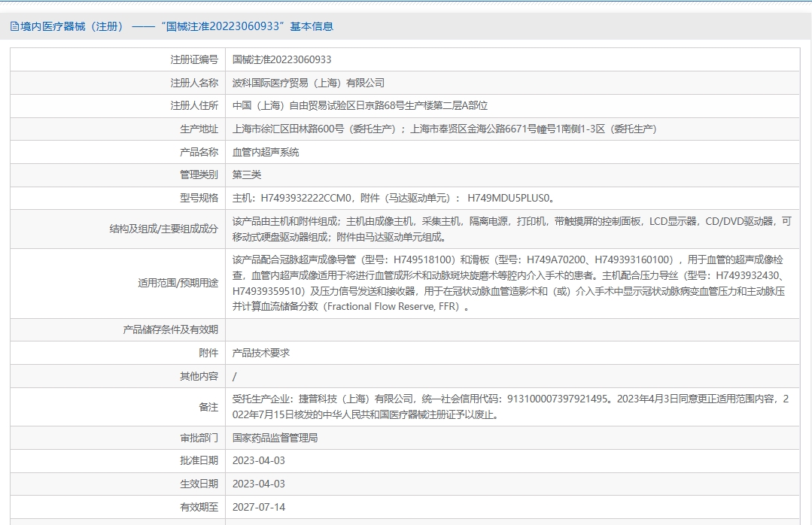
Task: Click the 适用范围/预期用途 label
Action: click(178, 284)
